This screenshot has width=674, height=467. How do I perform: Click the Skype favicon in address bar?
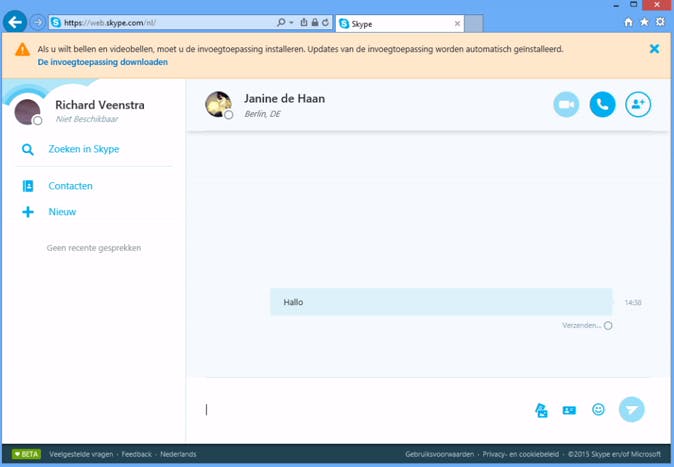tap(55, 22)
